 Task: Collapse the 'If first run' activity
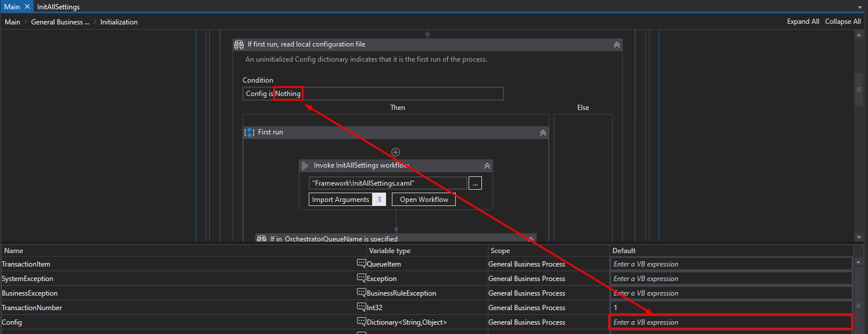tap(616, 45)
